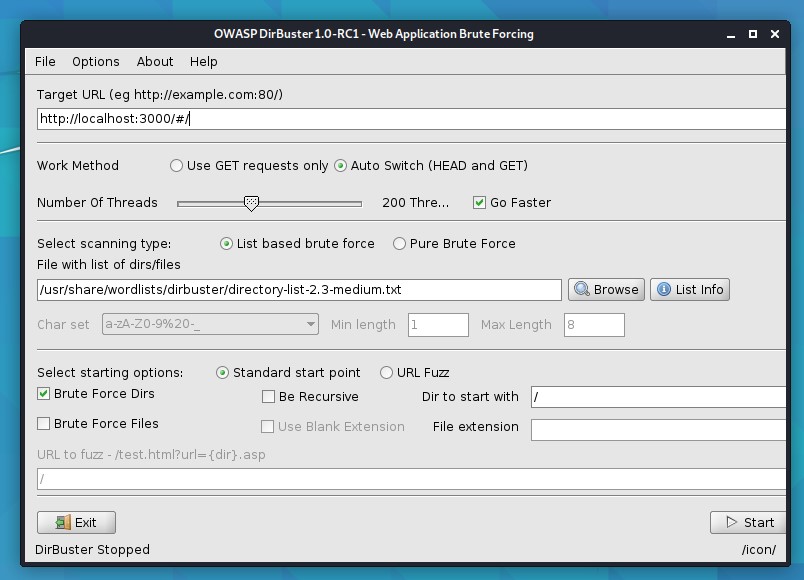Viewport: 804px width, 580px height.
Task: Open the File menu
Action: coord(45,61)
